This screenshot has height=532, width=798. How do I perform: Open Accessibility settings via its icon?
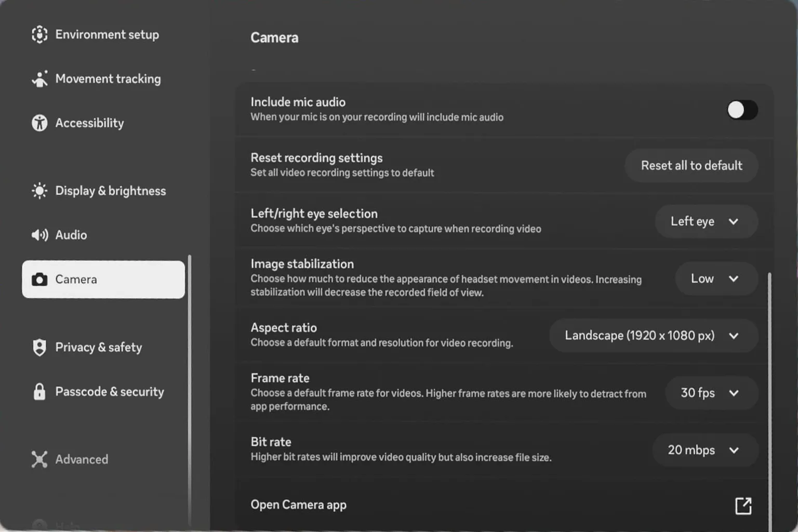(x=40, y=123)
